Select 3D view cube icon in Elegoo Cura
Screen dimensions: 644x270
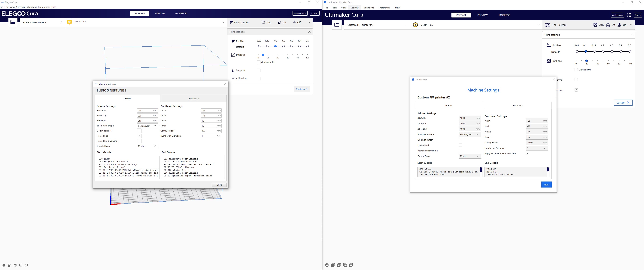tap(4, 265)
